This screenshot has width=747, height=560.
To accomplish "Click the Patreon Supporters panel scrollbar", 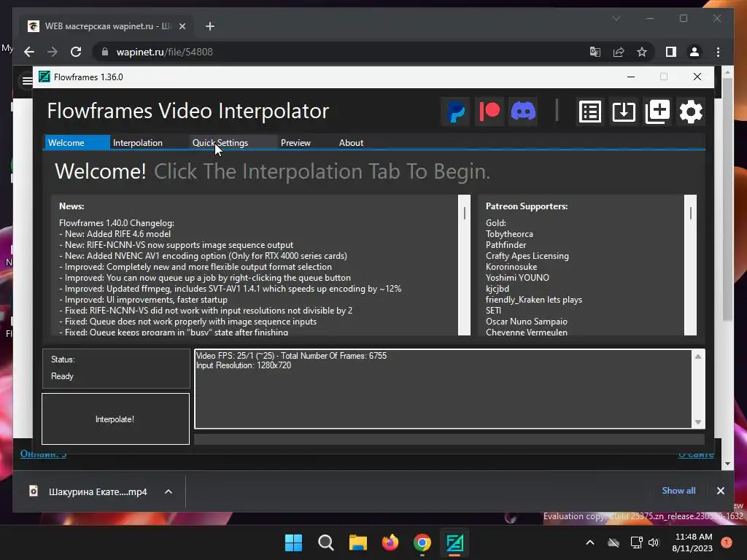I will (x=690, y=265).
